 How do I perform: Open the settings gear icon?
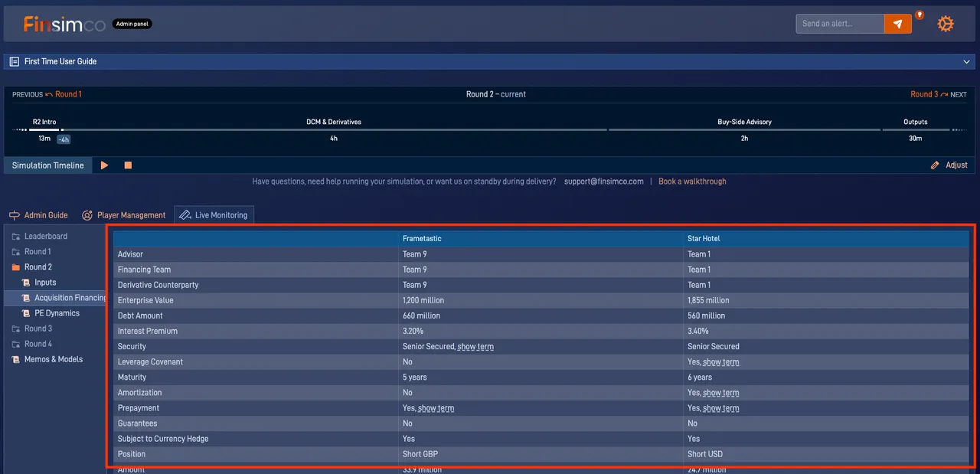(x=946, y=24)
